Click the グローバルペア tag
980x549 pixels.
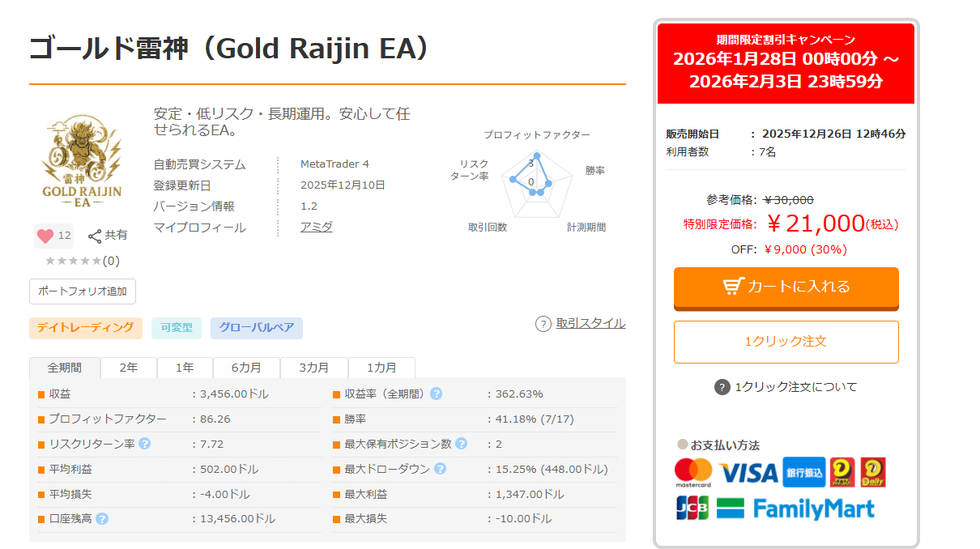[257, 328]
